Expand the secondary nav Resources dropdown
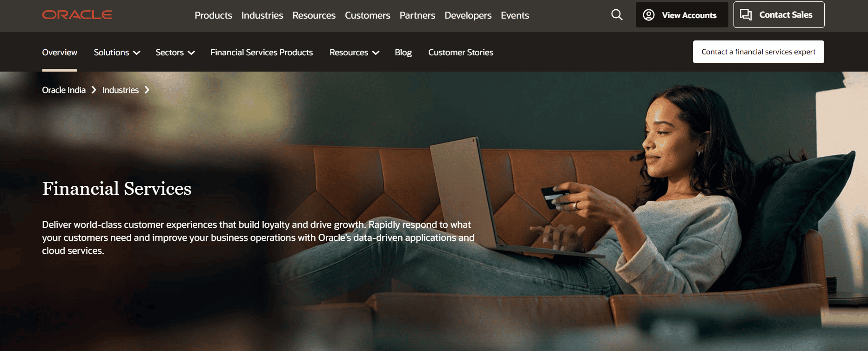 point(354,53)
